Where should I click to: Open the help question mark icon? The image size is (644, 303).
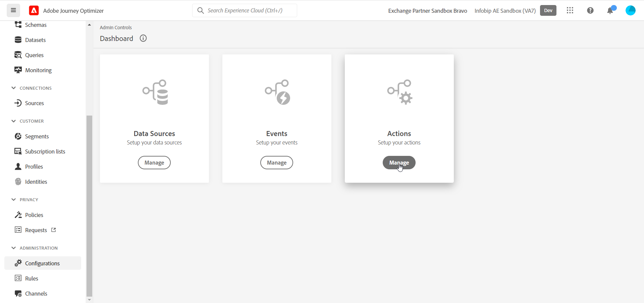point(590,10)
